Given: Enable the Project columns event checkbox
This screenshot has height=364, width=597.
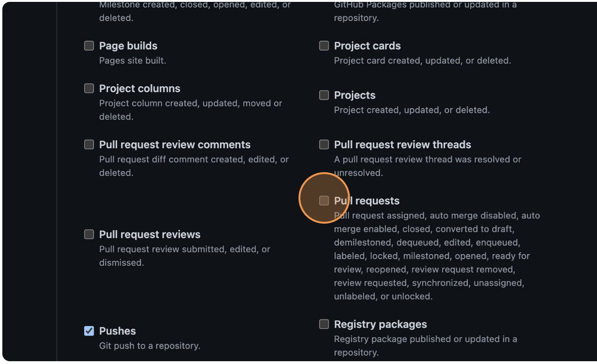Looking at the screenshot, I should (89, 88).
